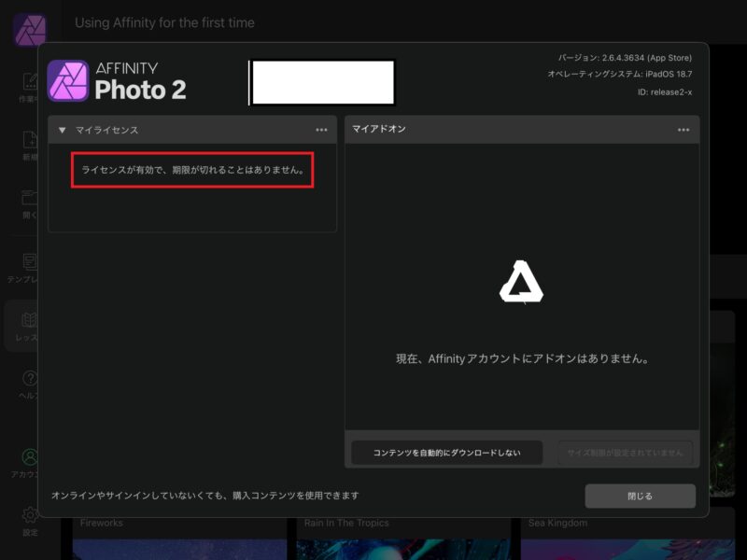The height and width of the screenshot is (560, 747).
Task: Open the アカウント person icon
Action: (x=30, y=457)
